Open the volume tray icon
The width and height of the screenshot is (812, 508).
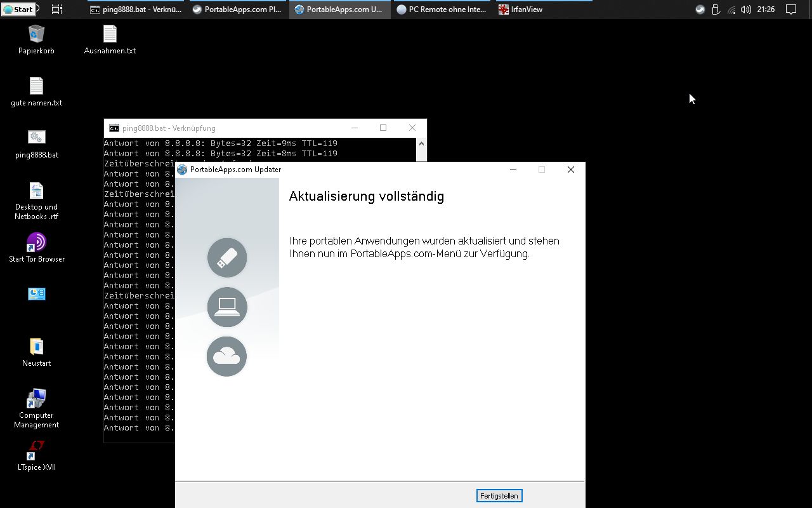[746, 10]
